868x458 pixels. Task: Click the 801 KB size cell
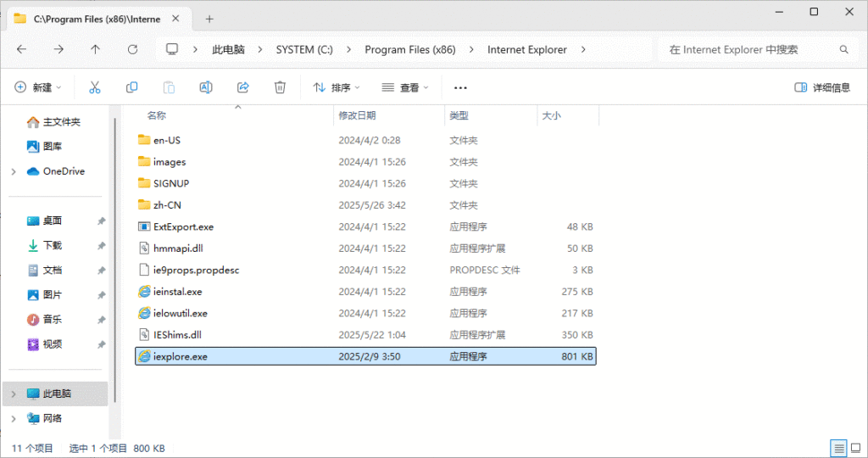tap(576, 356)
